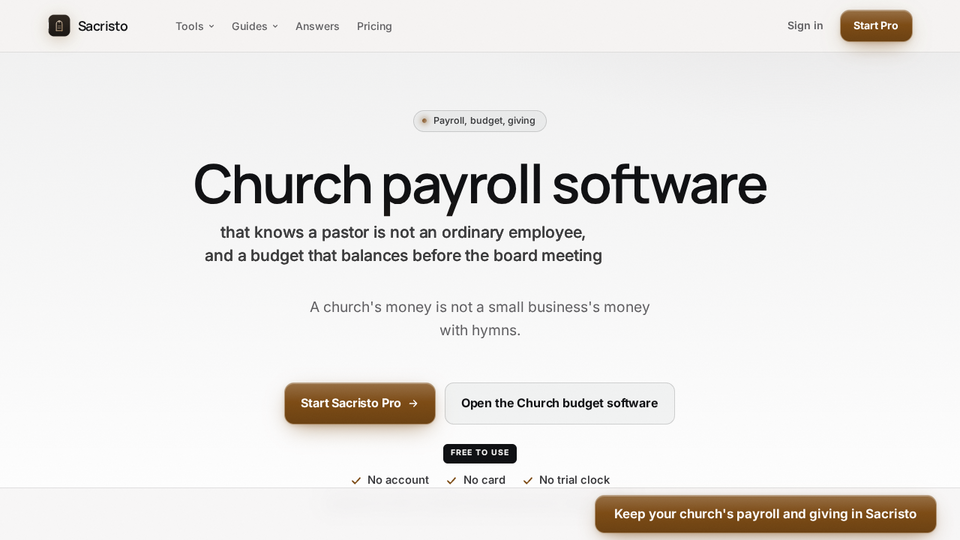Open the Church budget software
This screenshot has height=540, width=960.
[x=560, y=403]
